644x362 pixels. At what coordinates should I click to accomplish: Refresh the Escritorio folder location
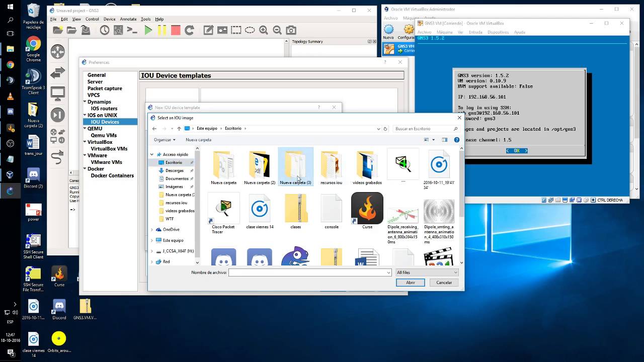click(385, 129)
